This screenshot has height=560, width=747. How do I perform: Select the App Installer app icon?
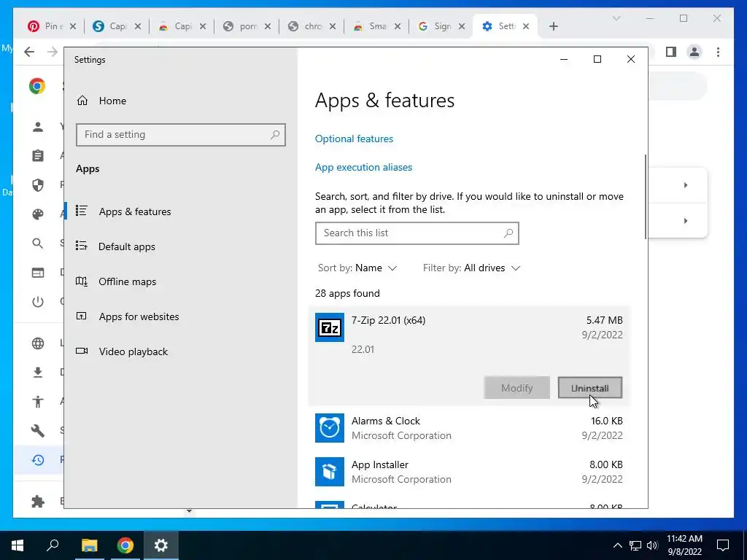[330, 472]
